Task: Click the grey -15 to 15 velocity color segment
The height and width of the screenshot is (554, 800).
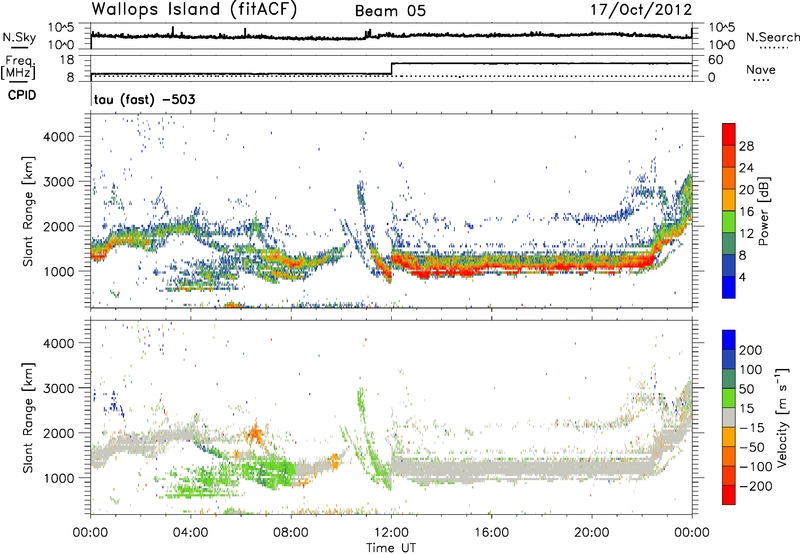Action: (729, 418)
